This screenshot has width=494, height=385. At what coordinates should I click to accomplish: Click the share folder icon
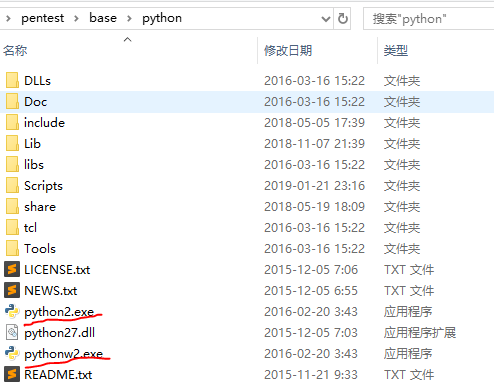(12, 207)
